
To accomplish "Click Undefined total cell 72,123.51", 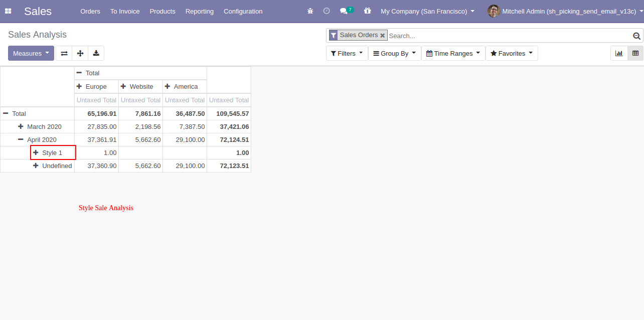I will pos(229,166).
